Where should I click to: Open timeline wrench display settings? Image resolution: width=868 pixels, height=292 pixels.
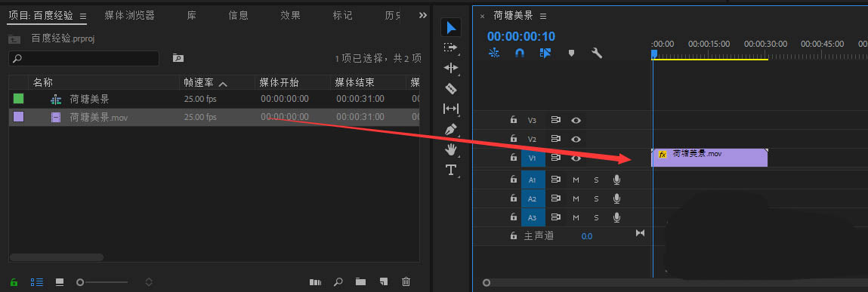[x=597, y=53]
